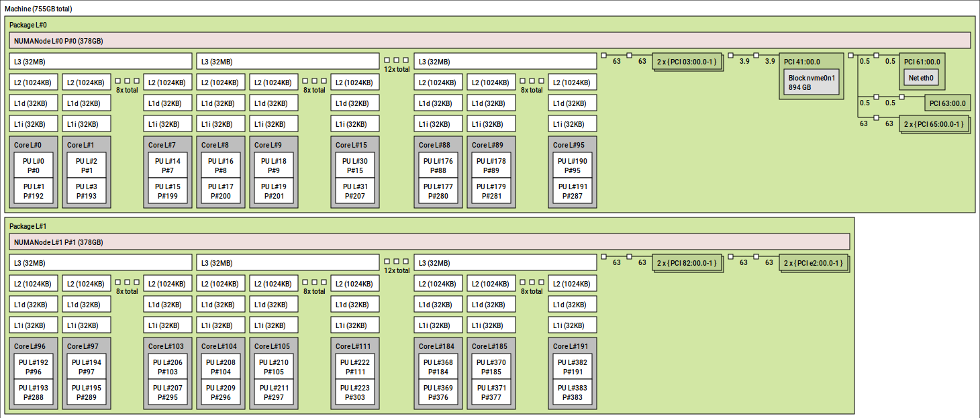Switch focus to Package L#0 header
The height and width of the screenshot is (418, 980).
click(27, 24)
